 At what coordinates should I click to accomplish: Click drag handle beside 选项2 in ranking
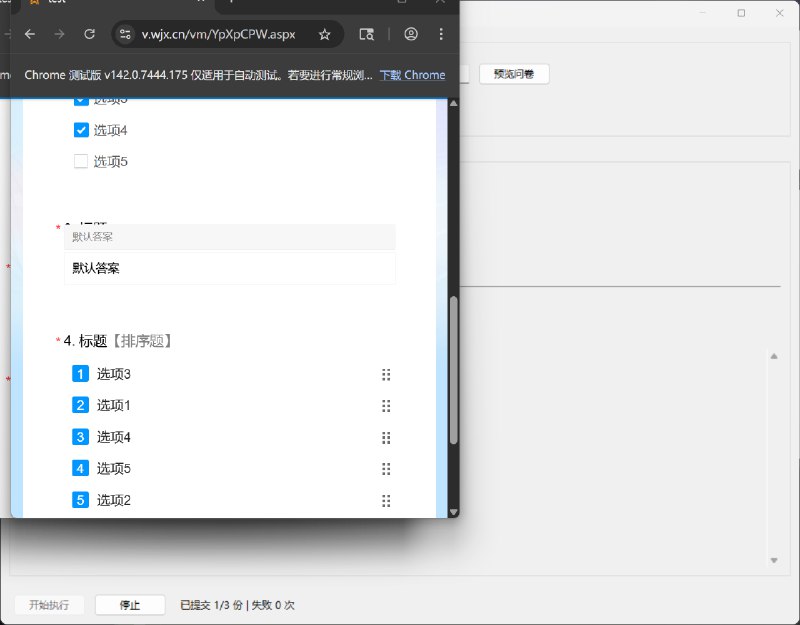coord(386,500)
